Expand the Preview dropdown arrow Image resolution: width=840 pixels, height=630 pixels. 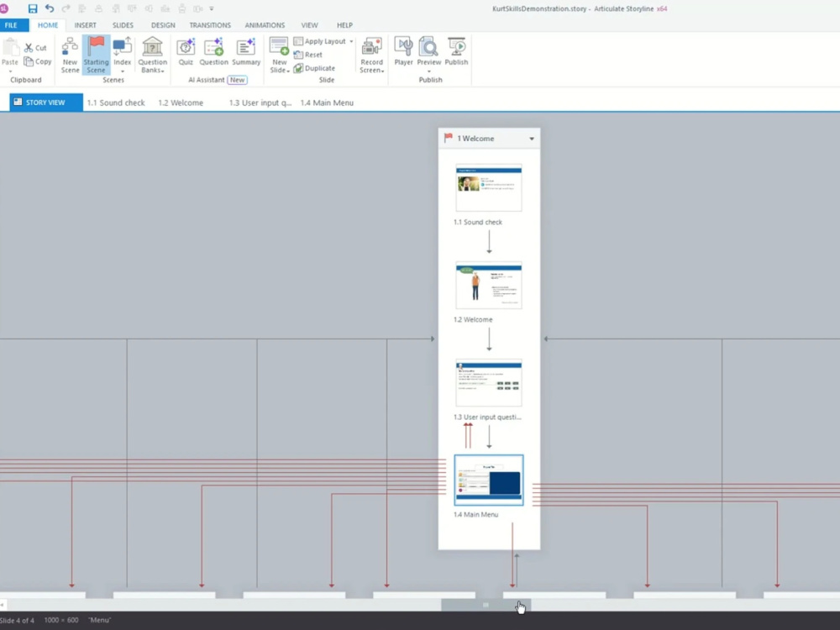pos(428,71)
